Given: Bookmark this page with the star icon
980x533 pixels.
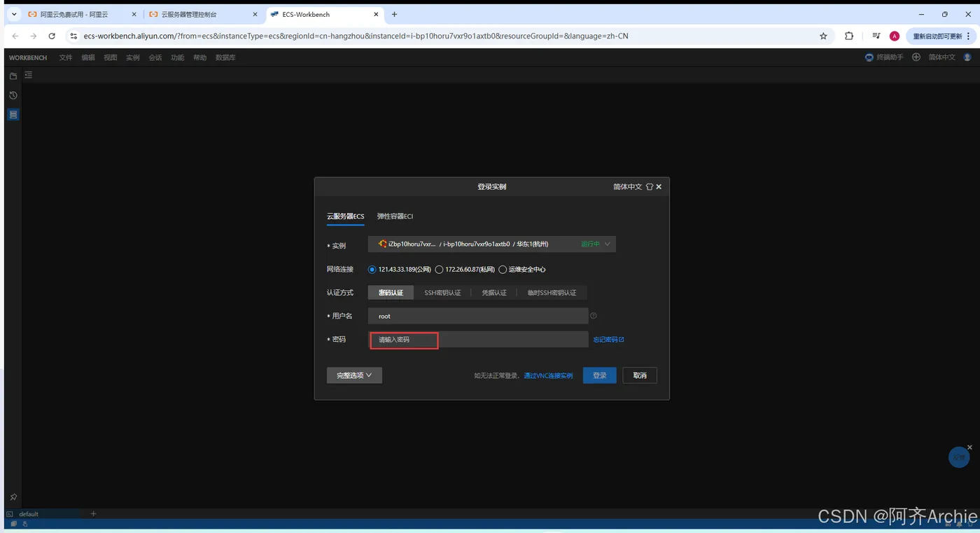Looking at the screenshot, I should [x=823, y=36].
